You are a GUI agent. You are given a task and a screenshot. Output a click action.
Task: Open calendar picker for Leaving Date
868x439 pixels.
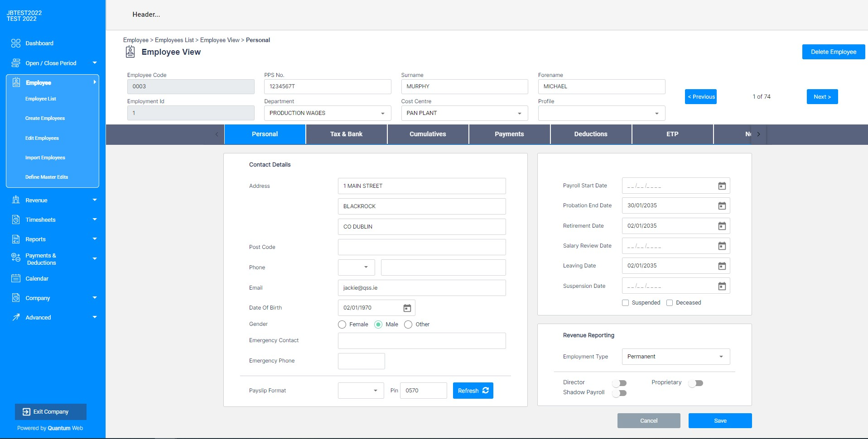[x=722, y=266]
